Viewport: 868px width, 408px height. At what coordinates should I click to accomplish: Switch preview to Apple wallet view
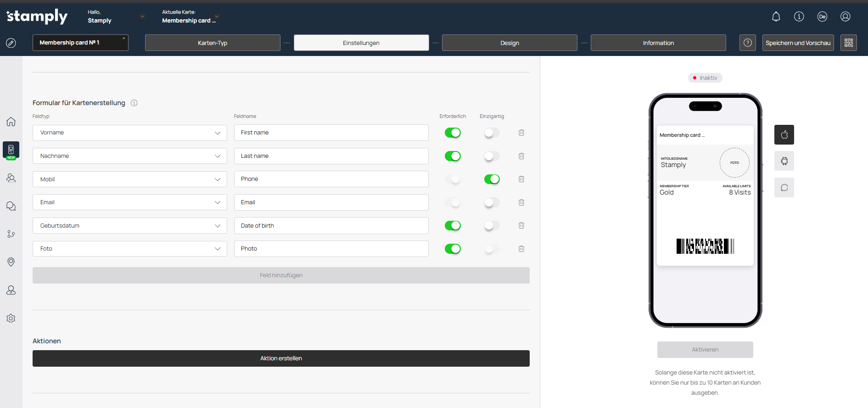[x=784, y=135]
